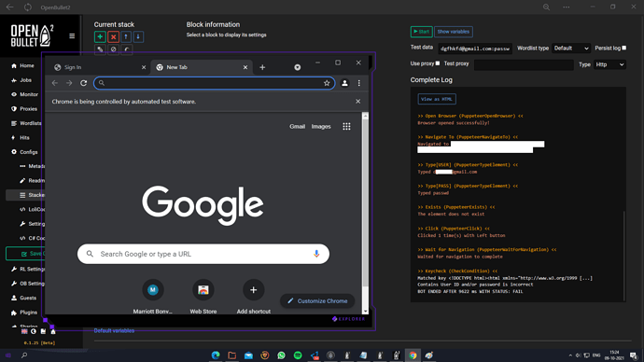Viewport: 644px width, 362px height.
Task: Open WhatsApp from taskbar
Action: tap(281, 355)
